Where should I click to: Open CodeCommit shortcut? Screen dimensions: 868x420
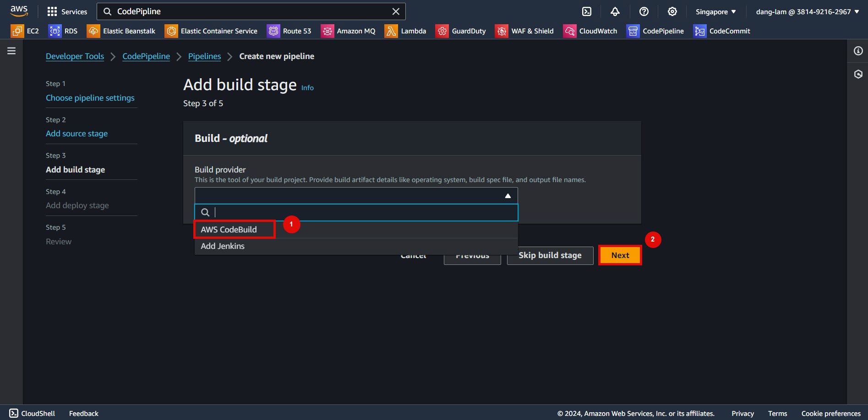coord(722,31)
